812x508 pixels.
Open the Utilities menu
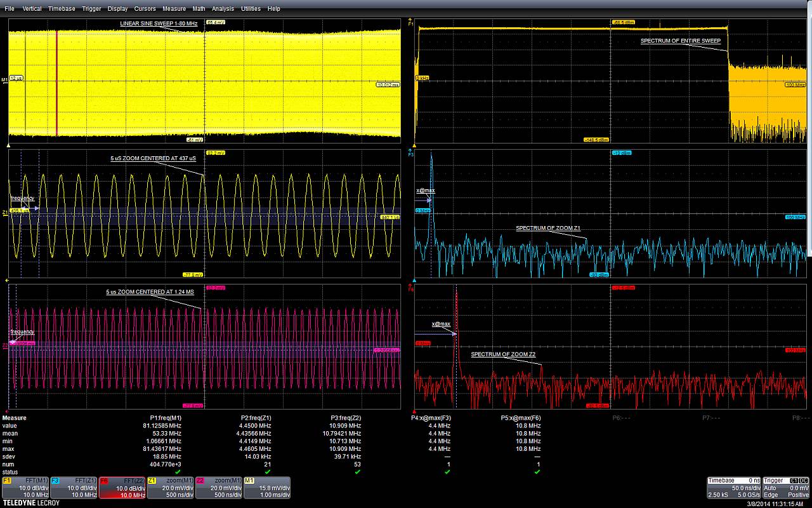point(251,9)
